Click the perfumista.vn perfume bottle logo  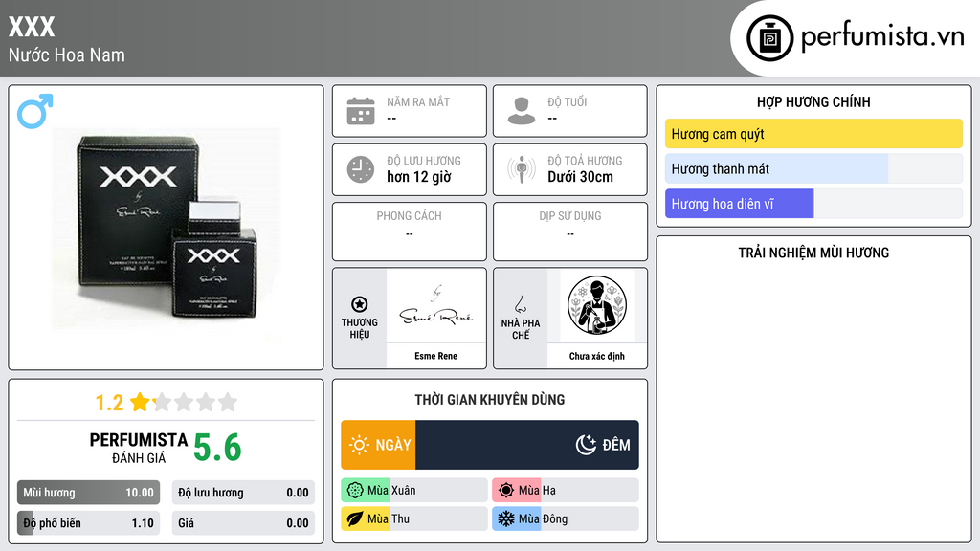(x=769, y=38)
